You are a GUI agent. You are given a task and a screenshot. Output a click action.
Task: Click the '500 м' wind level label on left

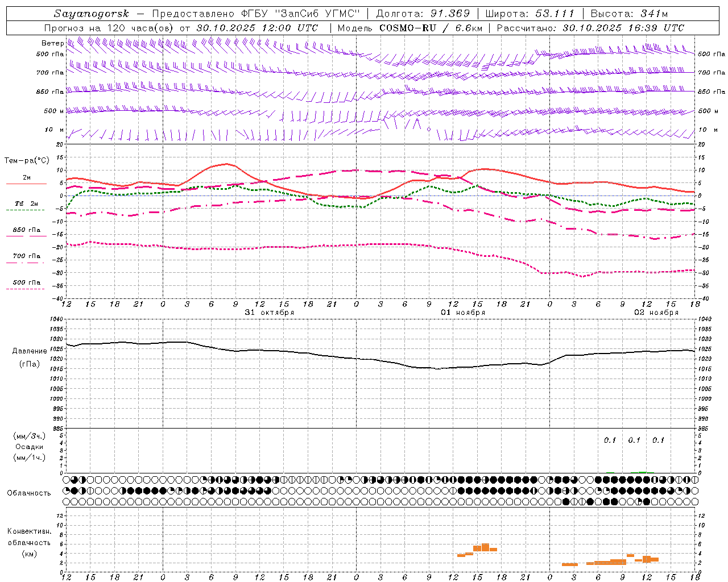[x=54, y=111]
